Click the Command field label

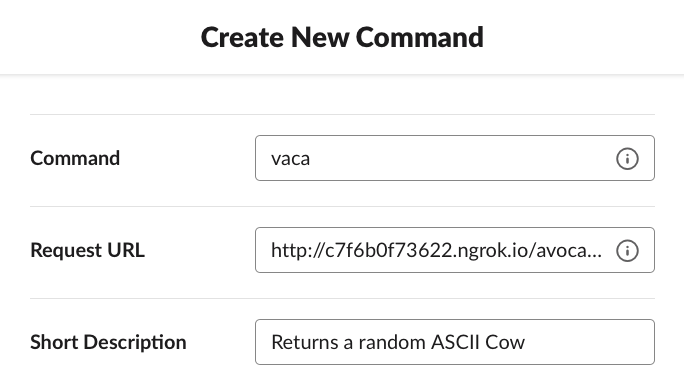pos(75,158)
